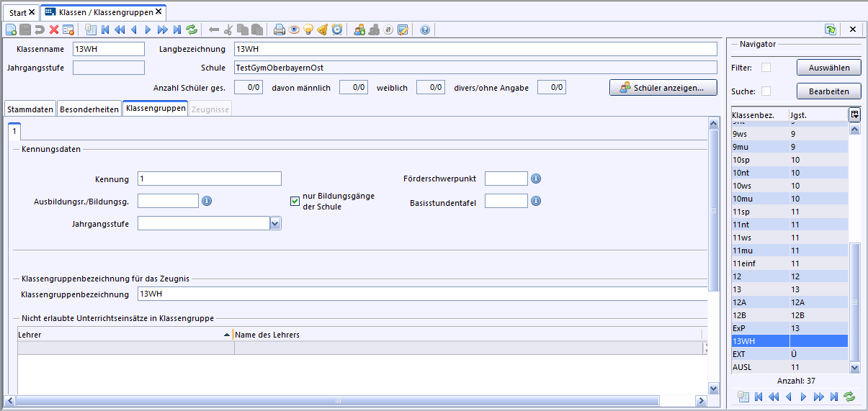This screenshot has width=868, height=411.
Task: Click next record arrow in Navigator footer
Action: pos(804,397)
